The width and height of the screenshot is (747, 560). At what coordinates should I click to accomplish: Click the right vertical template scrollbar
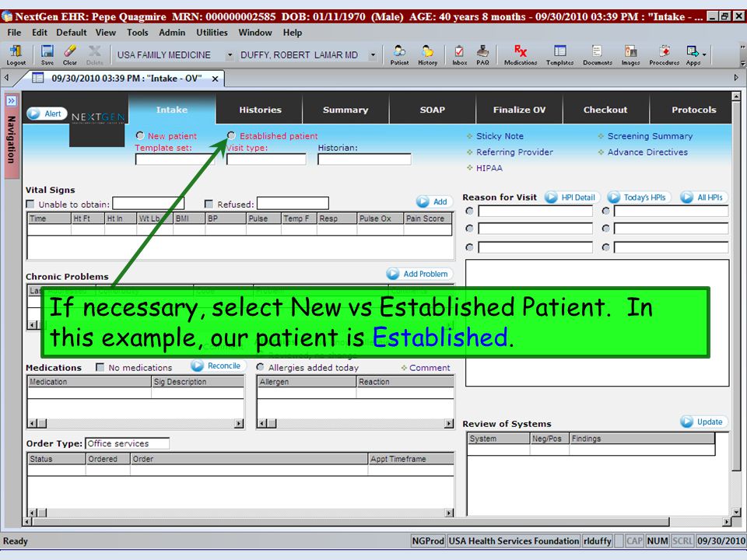(736, 305)
